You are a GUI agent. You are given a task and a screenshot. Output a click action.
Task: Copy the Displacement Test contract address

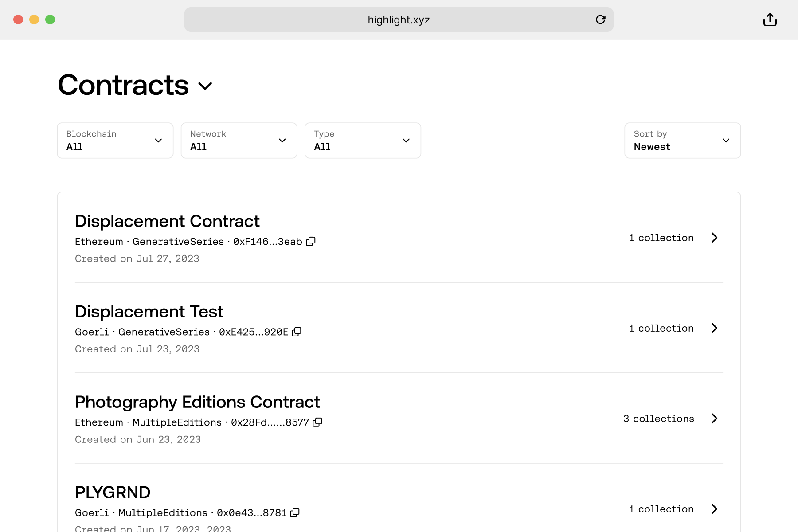[297, 332]
